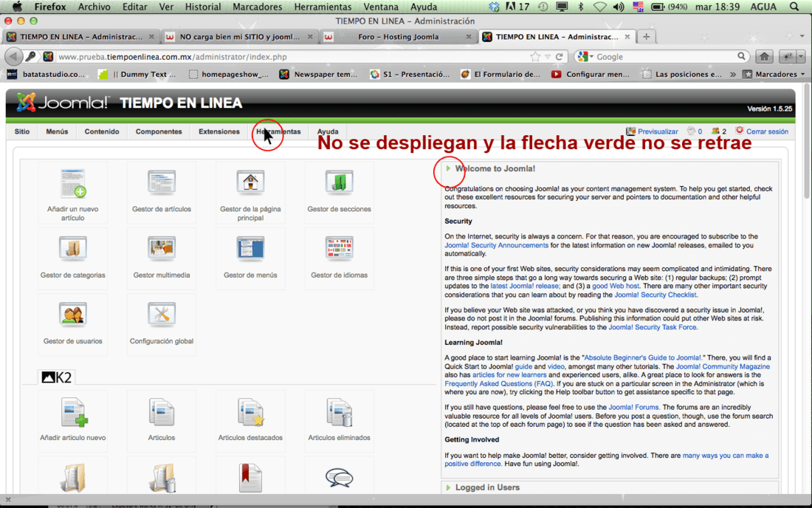The width and height of the screenshot is (812, 508).
Task: Open Absolute Beginner's Guide to Joomla! link
Action: point(643,358)
